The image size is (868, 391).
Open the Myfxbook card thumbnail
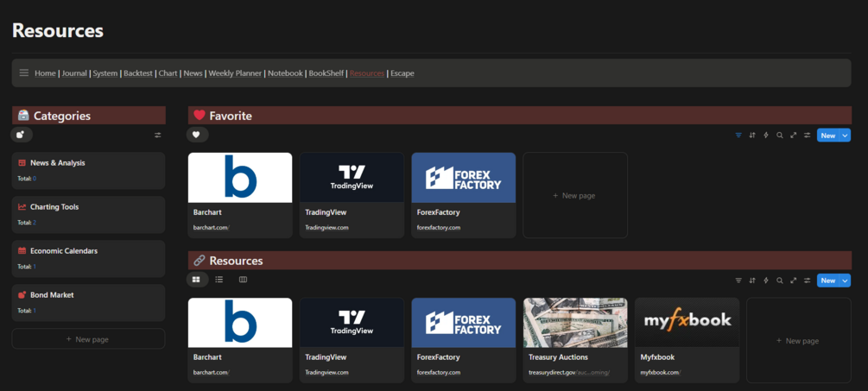tap(687, 323)
